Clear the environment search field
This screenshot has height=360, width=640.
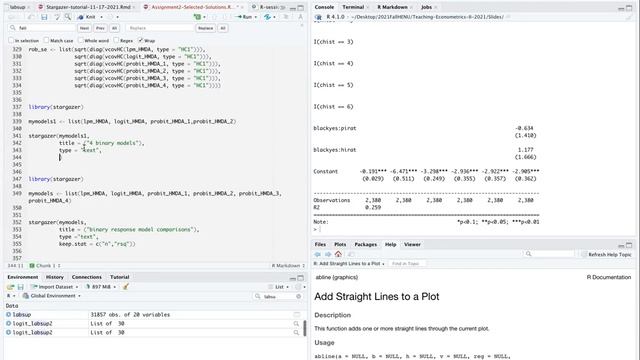pos(298,296)
